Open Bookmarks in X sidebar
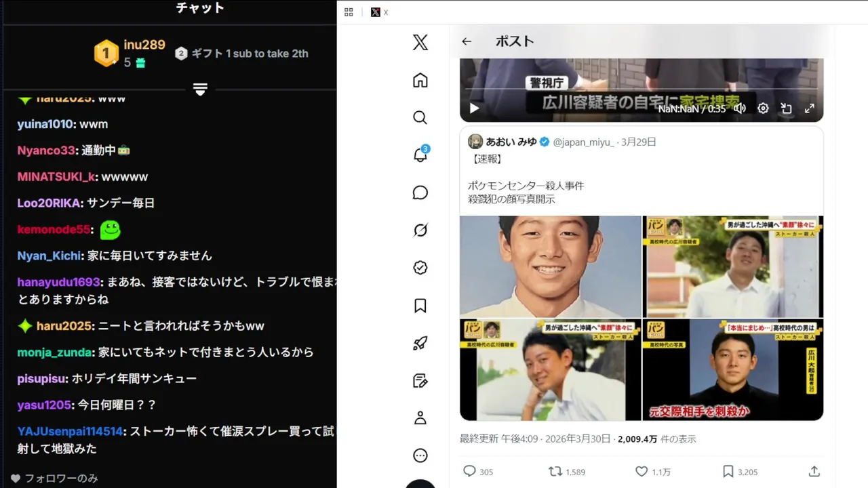 click(x=420, y=306)
